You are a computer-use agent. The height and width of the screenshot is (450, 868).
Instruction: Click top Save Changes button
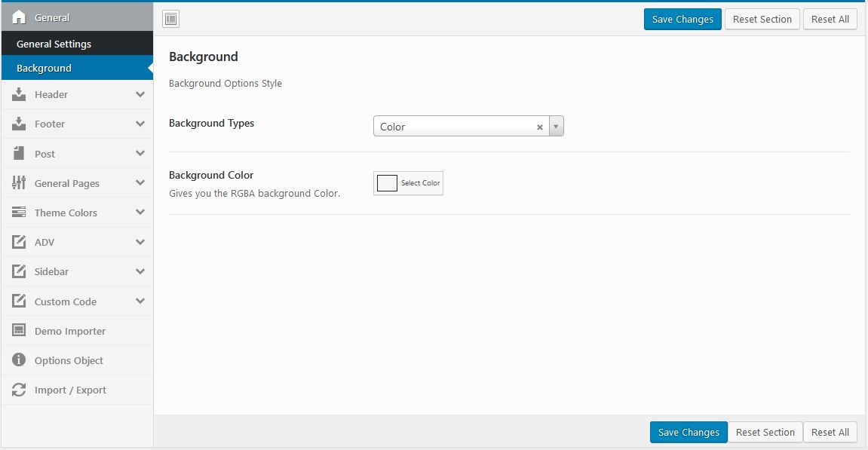coord(682,20)
